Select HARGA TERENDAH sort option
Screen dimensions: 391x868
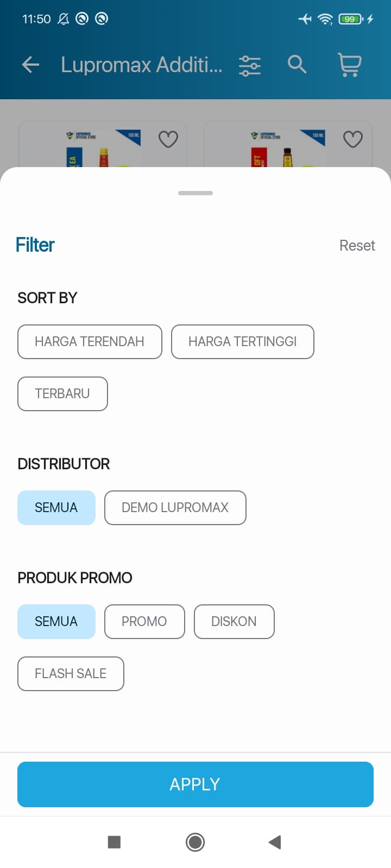[x=90, y=342]
